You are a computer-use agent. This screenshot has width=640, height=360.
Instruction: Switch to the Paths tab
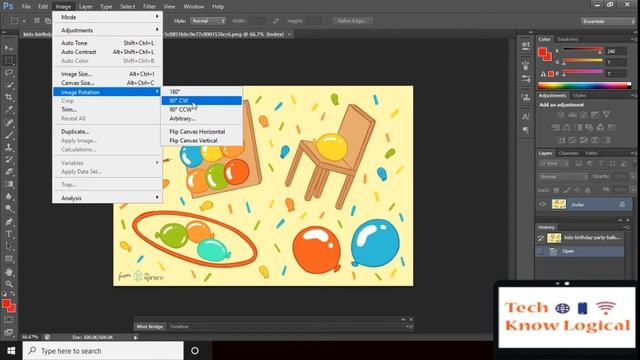pyautogui.click(x=591, y=153)
